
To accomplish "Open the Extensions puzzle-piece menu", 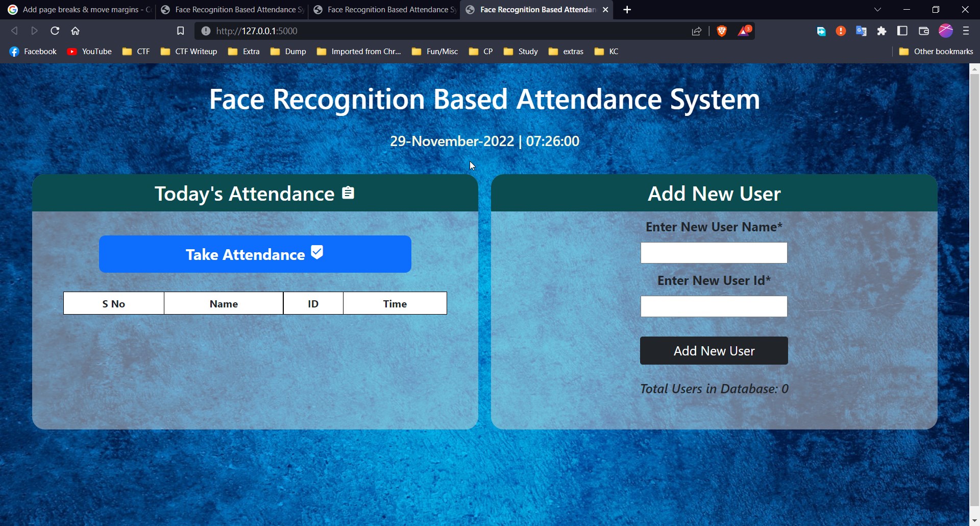I will (881, 31).
